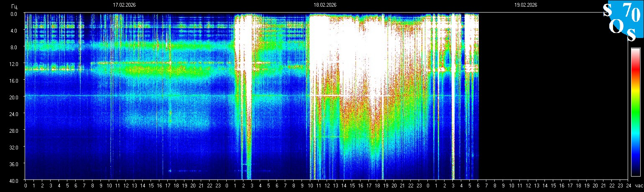Click the 40.0 frequency axis label
Viewport: 644px width, 192px height.
click(x=13, y=181)
